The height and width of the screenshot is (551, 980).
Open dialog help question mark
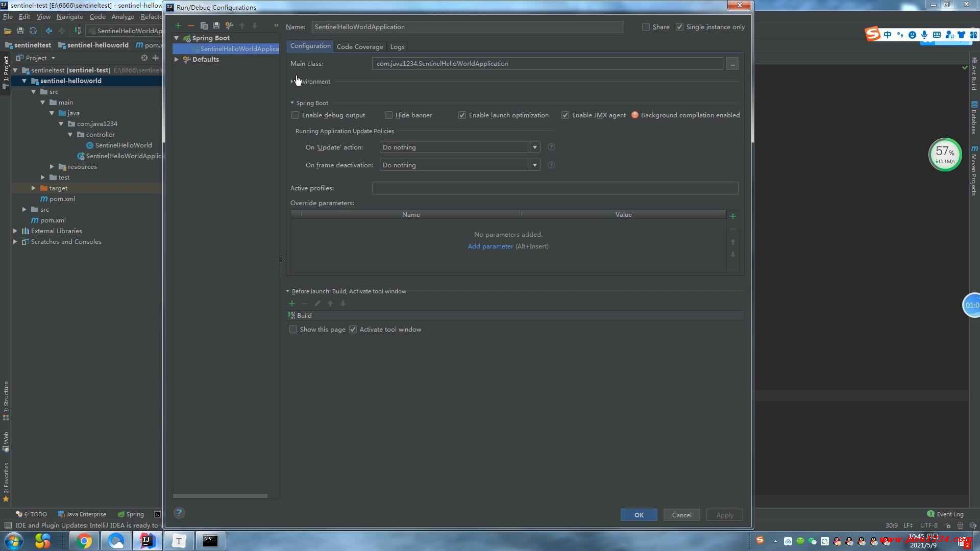[179, 513]
